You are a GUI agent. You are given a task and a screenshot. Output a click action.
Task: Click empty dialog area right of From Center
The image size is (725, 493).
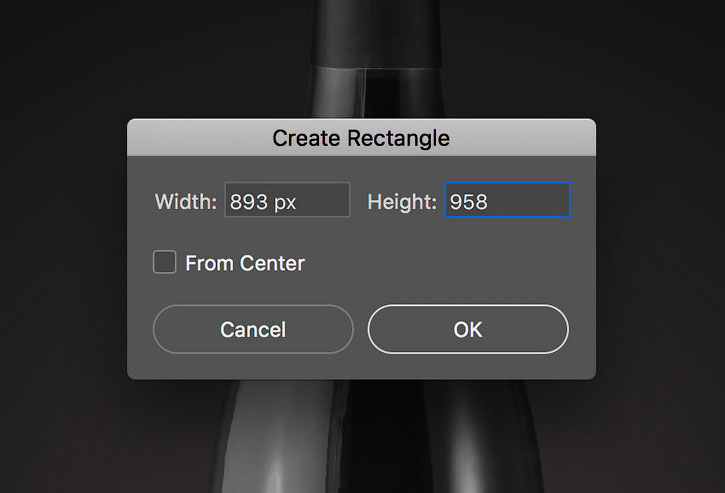[x=449, y=263]
